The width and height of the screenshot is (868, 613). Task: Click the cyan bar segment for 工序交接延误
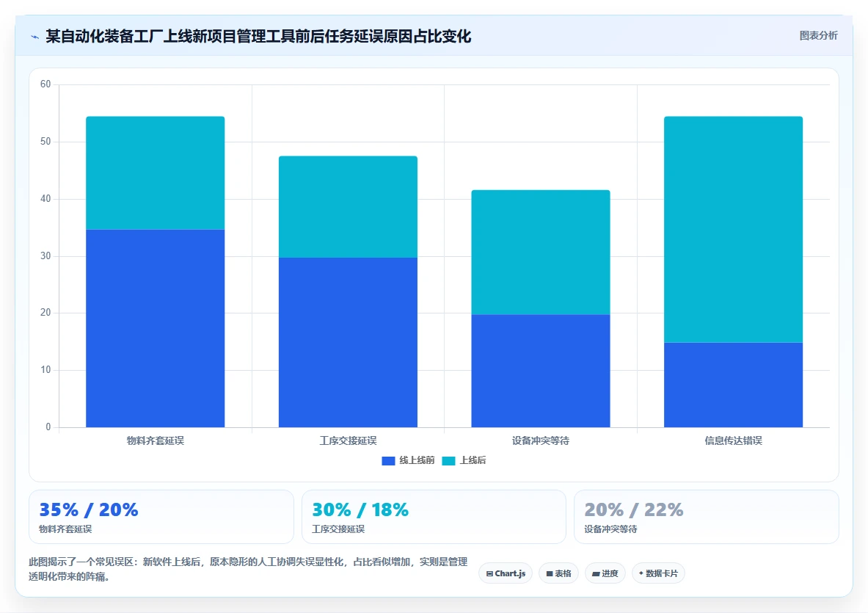(348, 206)
